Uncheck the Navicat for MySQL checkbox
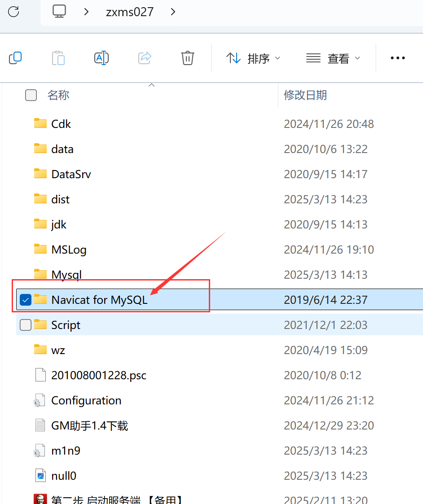The image size is (423, 504). tap(26, 300)
